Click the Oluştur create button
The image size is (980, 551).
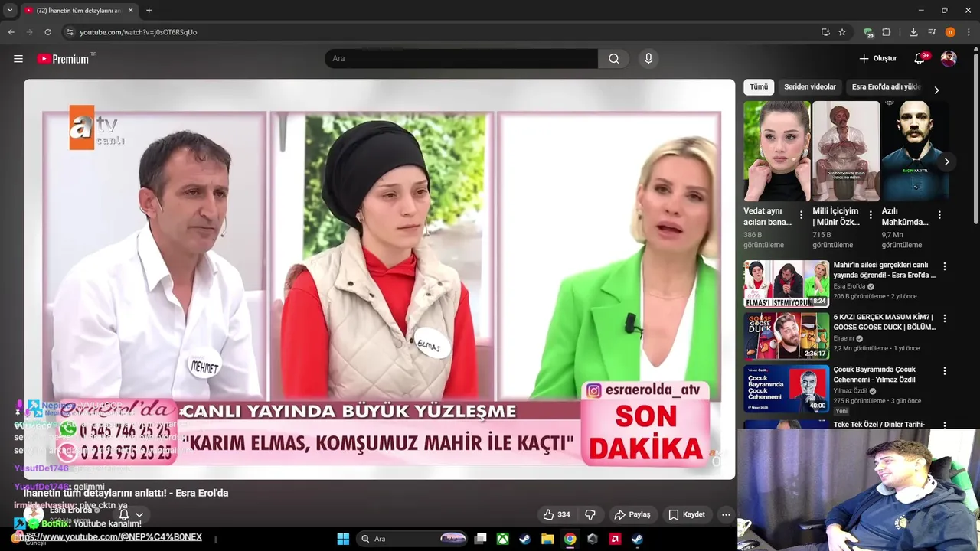click(x=877, y=59)
